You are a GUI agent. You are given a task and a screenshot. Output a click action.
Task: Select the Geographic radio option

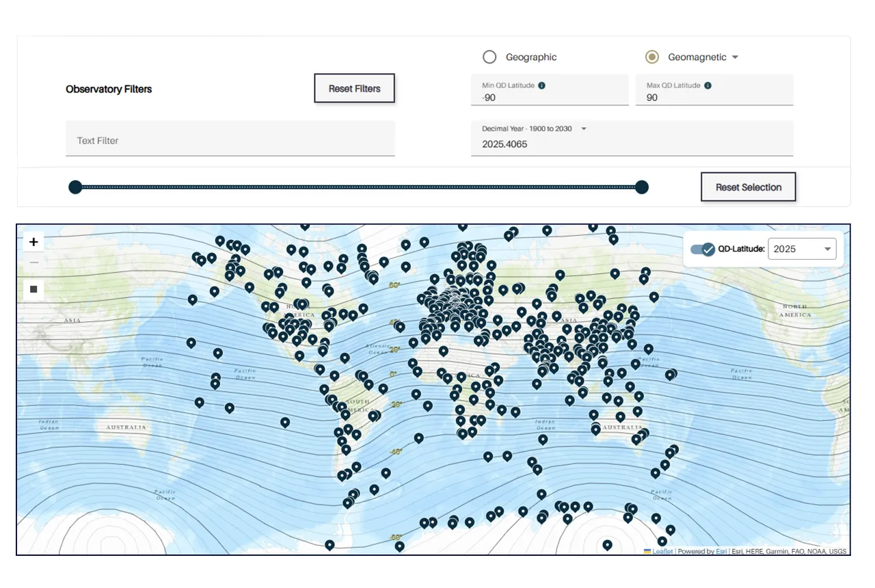click(489, 57)
